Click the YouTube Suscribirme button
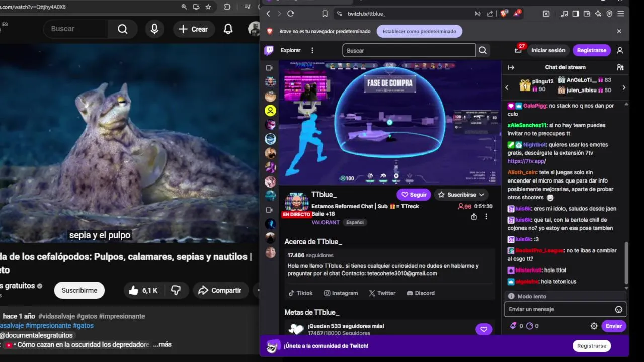Viewport: 644px width, 362px height. (79, 290)
